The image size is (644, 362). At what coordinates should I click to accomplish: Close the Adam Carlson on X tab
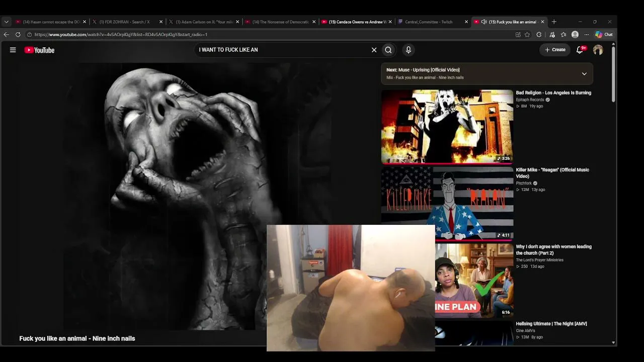[x=237, y=22]
